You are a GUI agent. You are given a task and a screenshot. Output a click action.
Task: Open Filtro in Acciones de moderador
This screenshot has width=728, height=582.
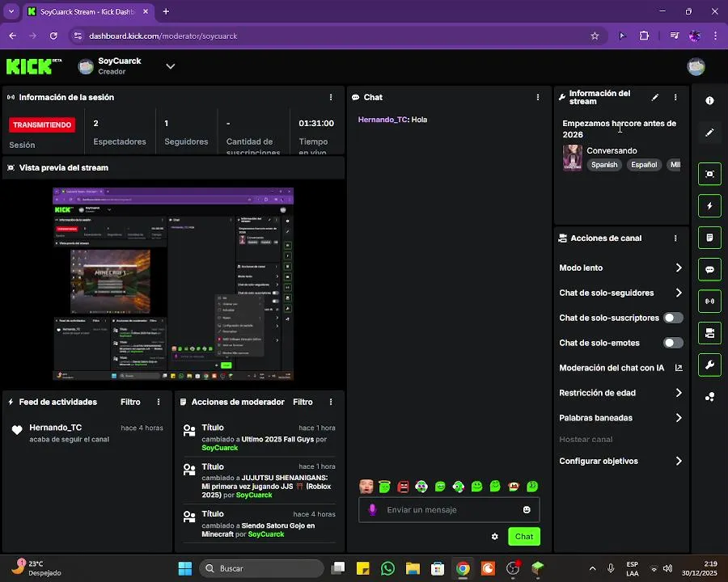click(x=303, y=402)
